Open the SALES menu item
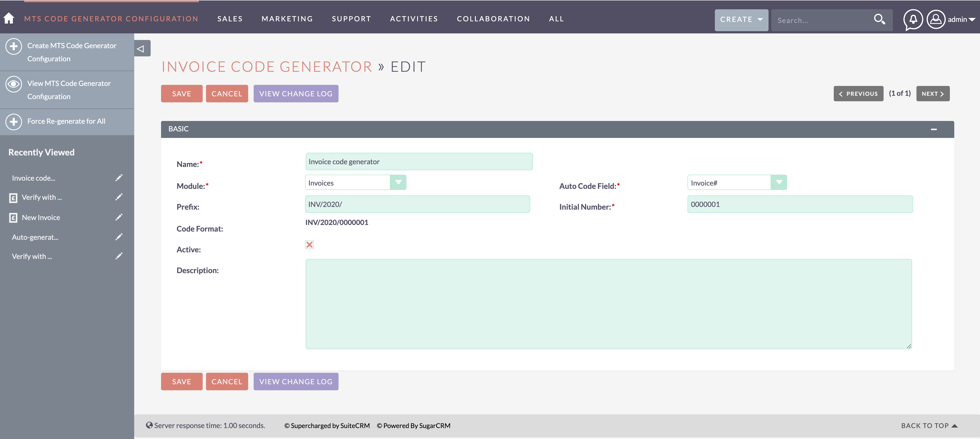This screenshot has width=980, height=439. pos(230,19)
